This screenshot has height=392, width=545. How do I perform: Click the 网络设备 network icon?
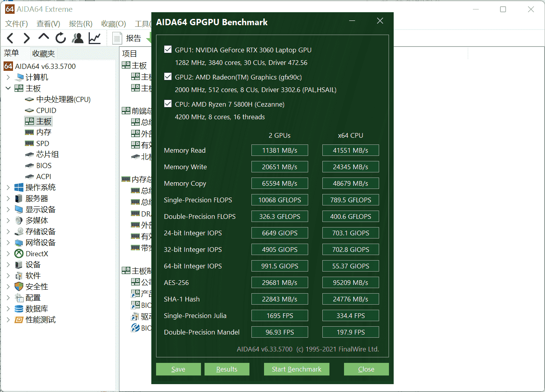click(x=19, y=242)
